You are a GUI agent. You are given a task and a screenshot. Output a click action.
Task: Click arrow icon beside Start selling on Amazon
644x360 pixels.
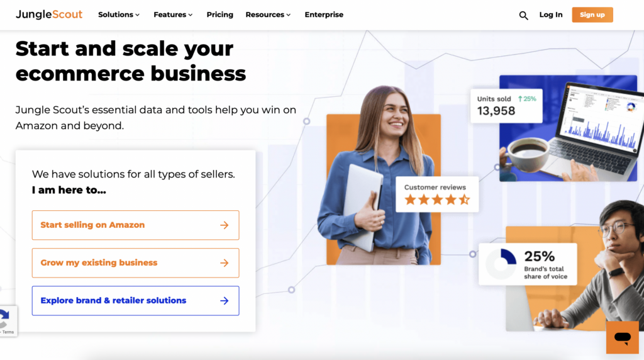pyautogui.click(x=225, y=225)
